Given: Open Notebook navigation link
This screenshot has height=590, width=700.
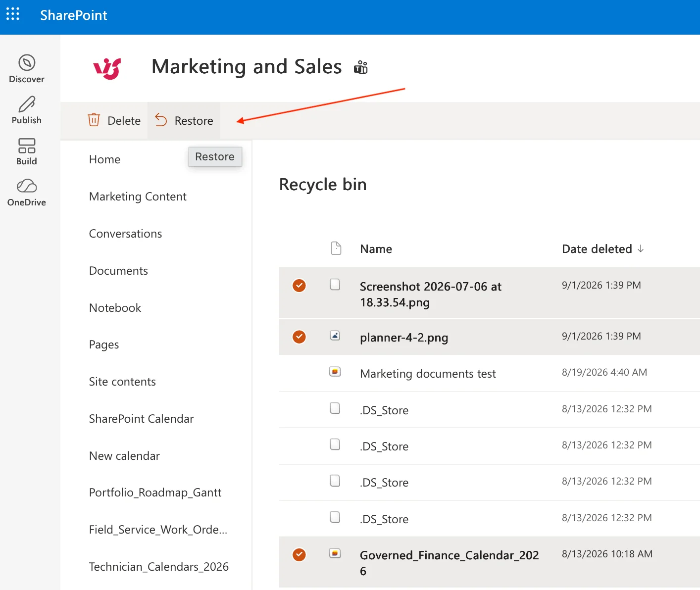Looking at the screenshot, I should pyautogui.click(x=115, y=308).
